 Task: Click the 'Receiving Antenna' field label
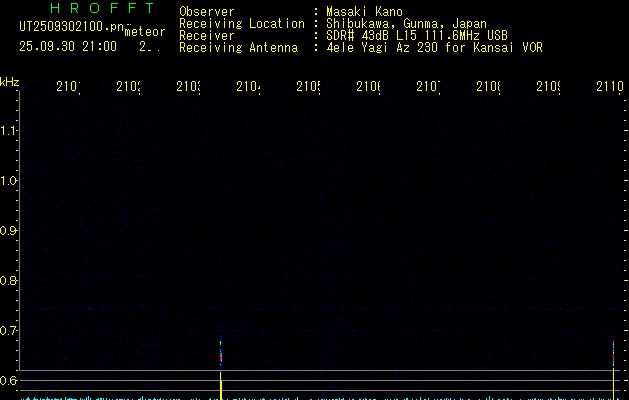point(238,47)
